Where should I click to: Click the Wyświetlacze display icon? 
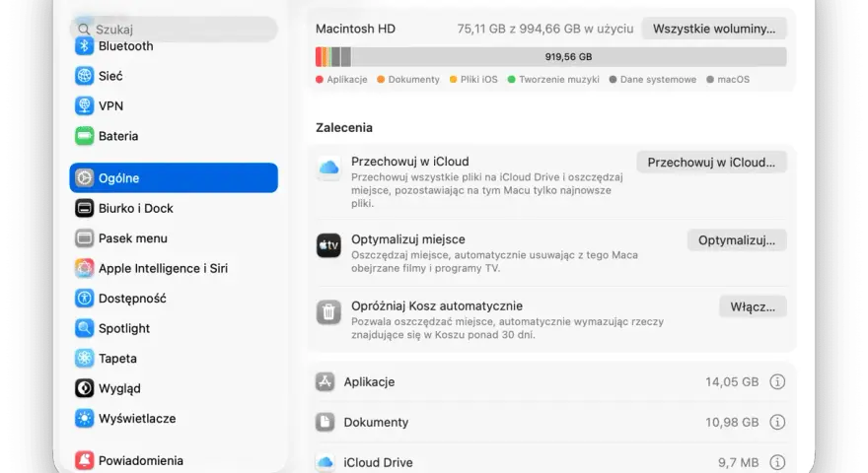pos(84,418)
